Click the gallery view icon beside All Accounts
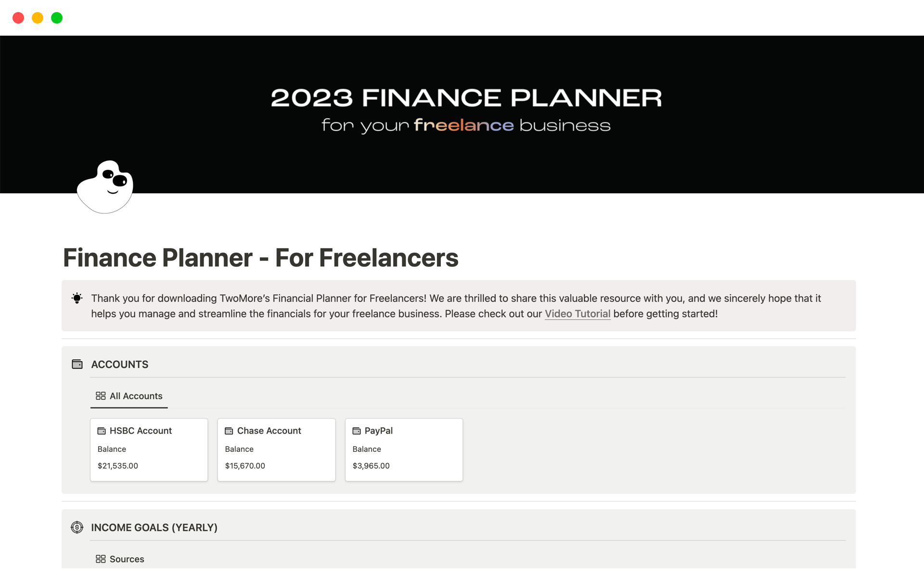Viewport: 924px width, 578px height. pyautogui.click(x=100, y=396)
